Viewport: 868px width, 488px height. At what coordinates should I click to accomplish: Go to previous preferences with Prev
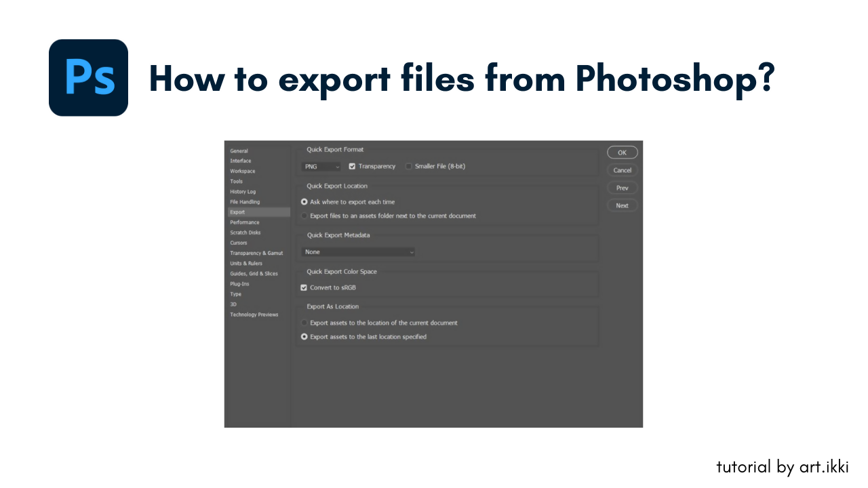(x=622, y=188)
